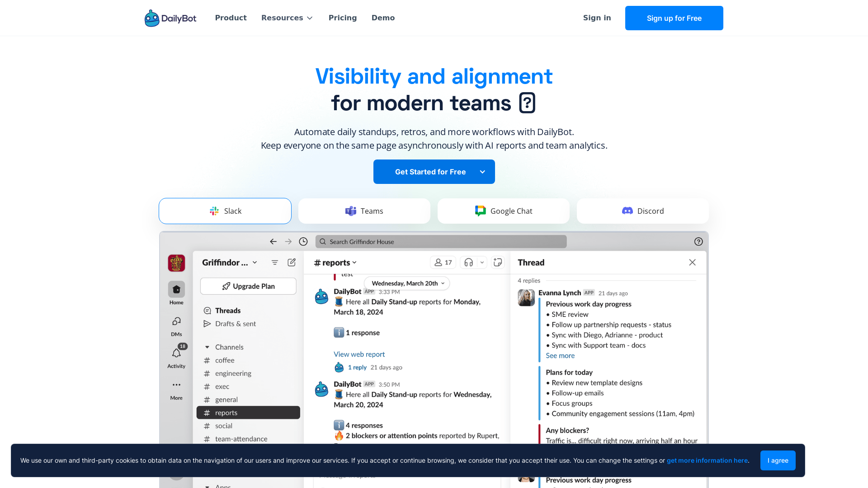
Task: Click the forward arrow in Slack mockup
Action: (x=288, y=242)
